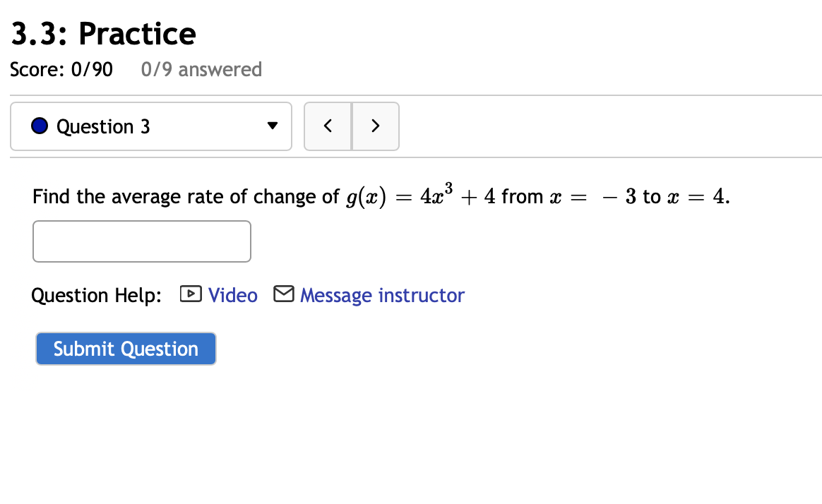Click the Score: 0/90 label

pyautogui.click(x=61, y=69)
